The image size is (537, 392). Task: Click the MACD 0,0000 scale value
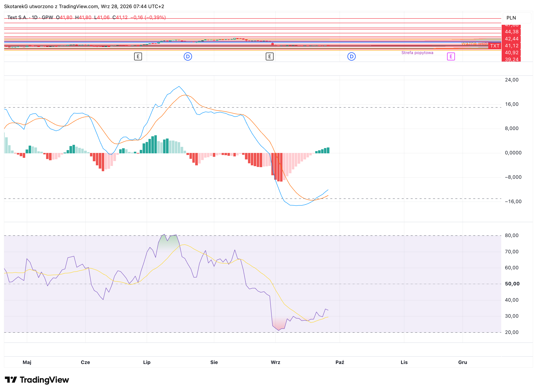click(x=513, y=153)
